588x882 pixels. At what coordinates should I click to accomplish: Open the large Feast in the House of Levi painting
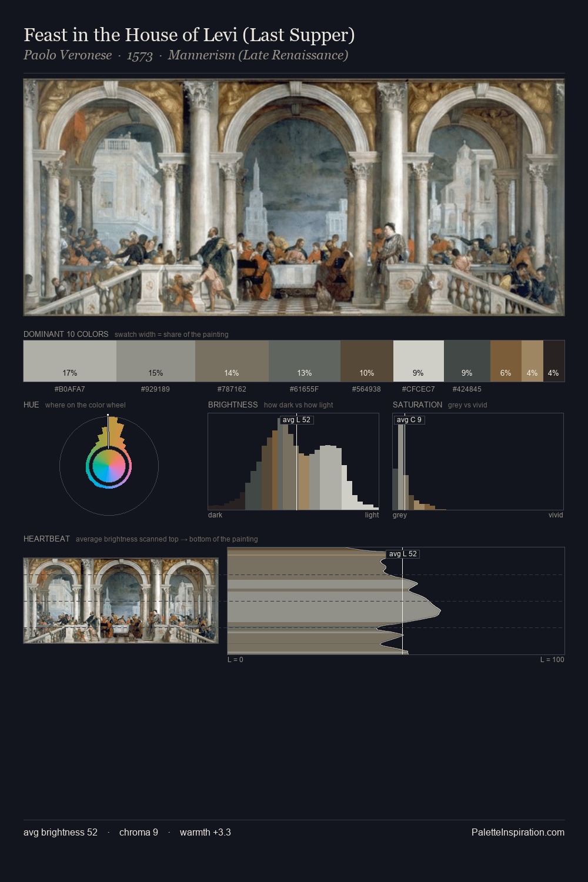(294, 198)
